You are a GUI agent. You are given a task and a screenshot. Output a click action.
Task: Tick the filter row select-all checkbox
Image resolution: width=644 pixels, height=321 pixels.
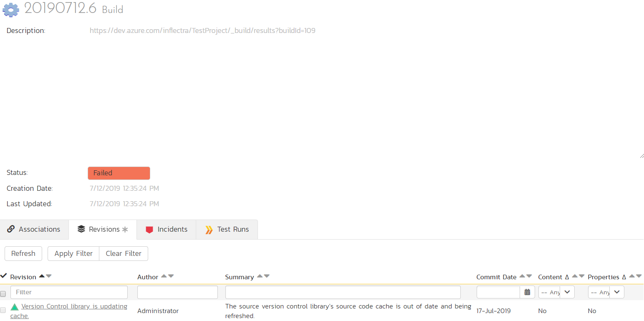[x=3, y=293]
